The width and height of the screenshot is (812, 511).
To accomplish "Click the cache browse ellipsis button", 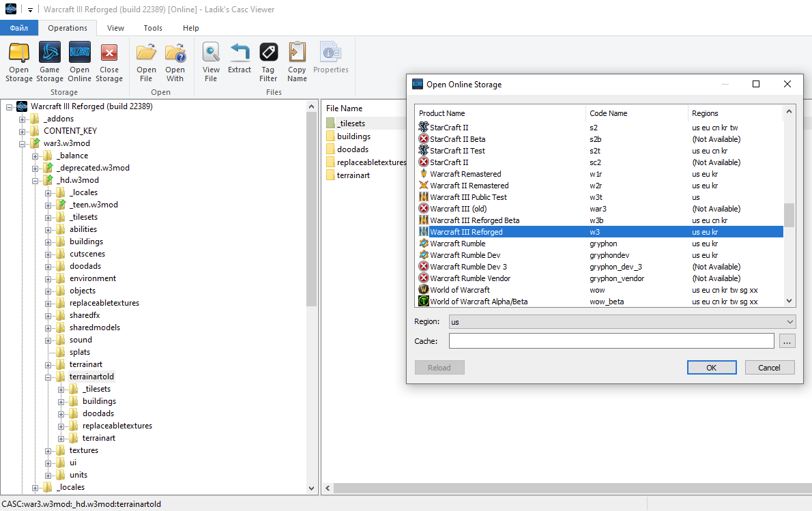I will [x=787, y=341].
